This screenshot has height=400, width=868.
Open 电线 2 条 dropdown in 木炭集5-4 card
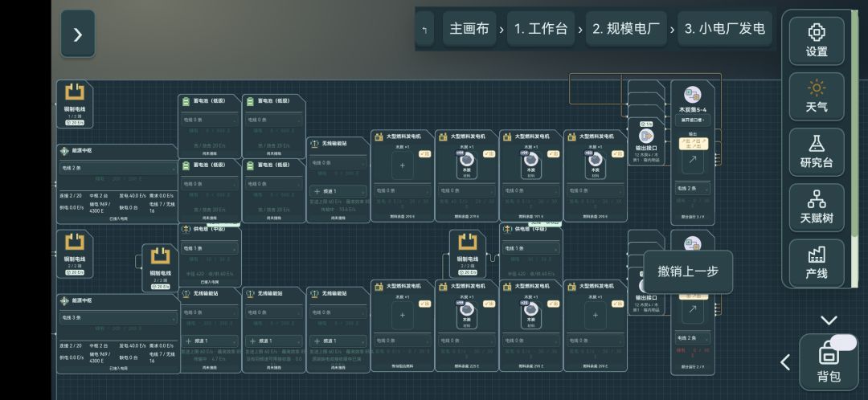[692, 189]
